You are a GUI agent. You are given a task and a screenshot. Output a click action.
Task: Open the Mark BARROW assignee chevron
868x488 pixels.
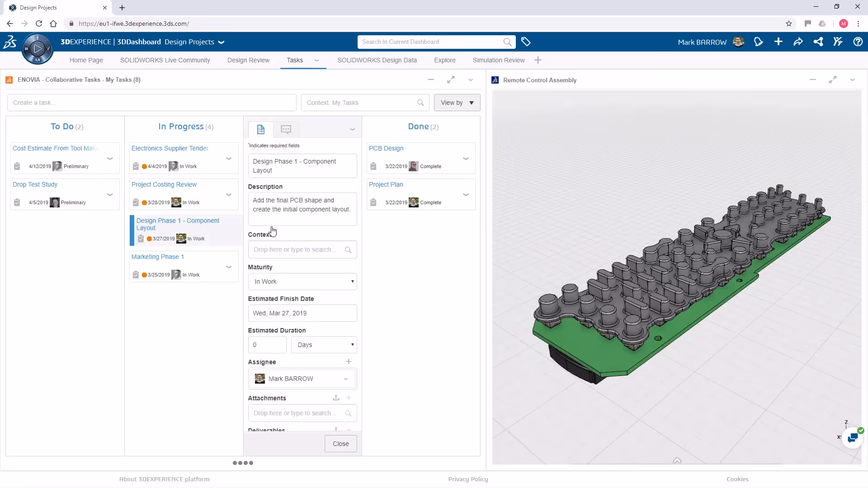[346, 379]
